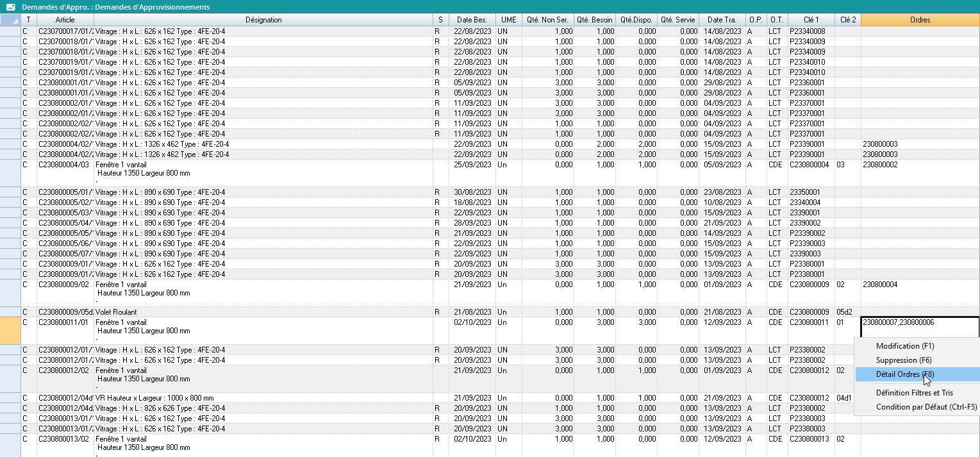Screen dimensions: 980x457
Task: Click the Clé 1 cell P23340008
Action: (x=811, y=31)
